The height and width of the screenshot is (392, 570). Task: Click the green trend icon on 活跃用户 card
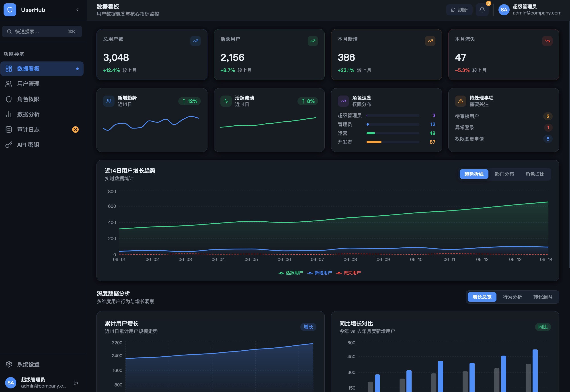(x=313, y=41)
